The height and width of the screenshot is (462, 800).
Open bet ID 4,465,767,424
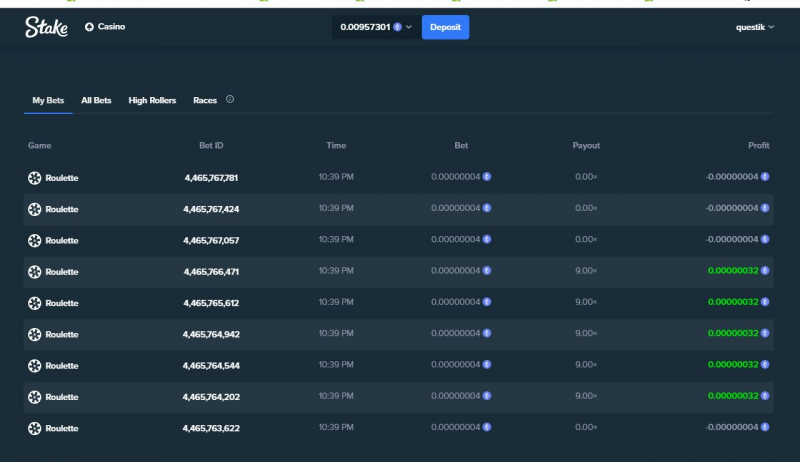point(211,209)
